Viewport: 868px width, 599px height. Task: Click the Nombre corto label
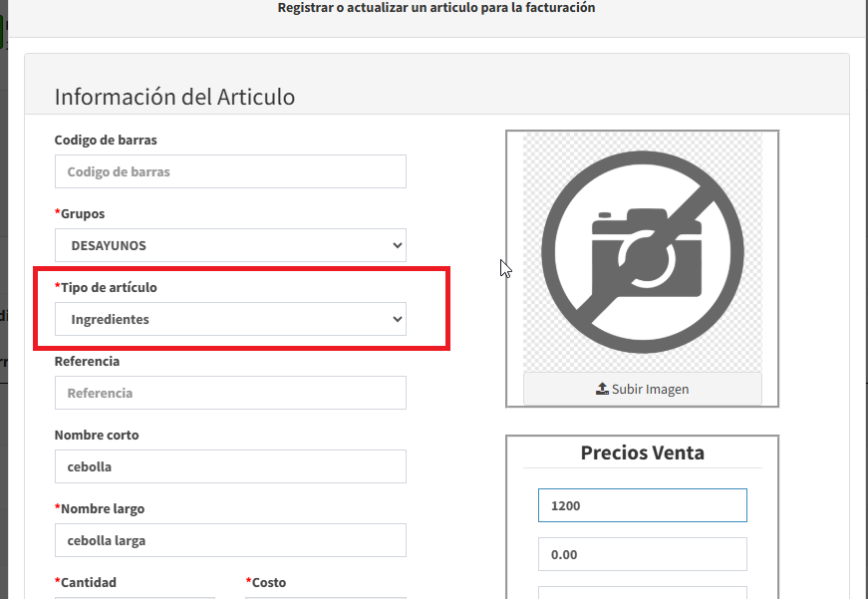click(x=97, y=435)
